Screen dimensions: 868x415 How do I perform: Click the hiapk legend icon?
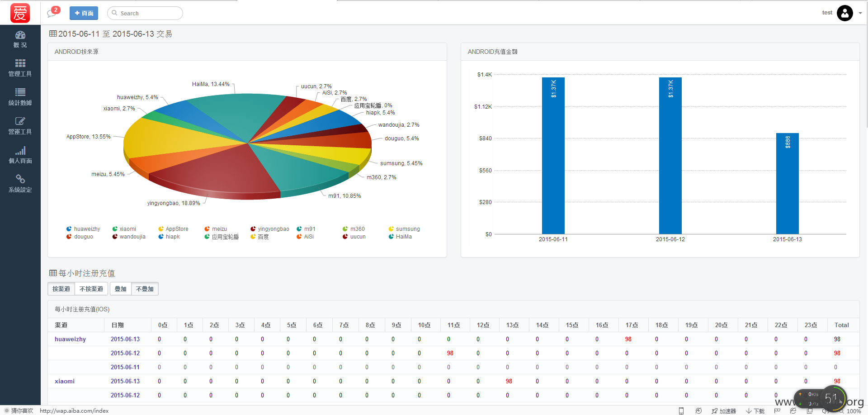coord(161,237)
